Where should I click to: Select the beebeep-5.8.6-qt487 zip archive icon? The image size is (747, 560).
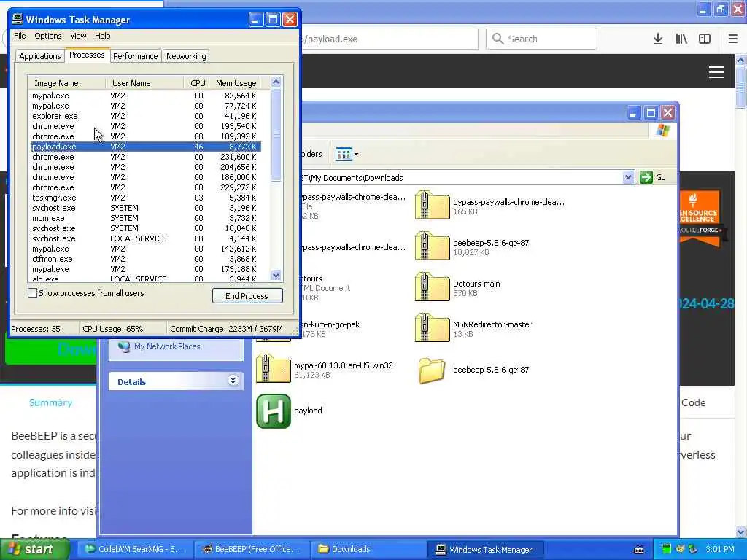pos(432,246)
